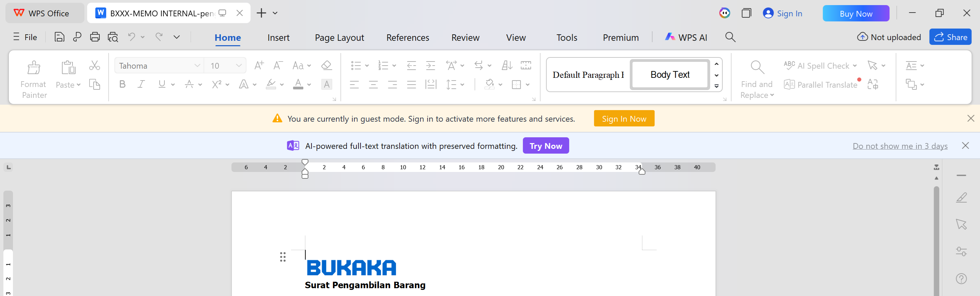The height and width of the screenshot is (296, 980).
Task: Open the Tahoma font name dropdown
Action: tap(197, 65)
